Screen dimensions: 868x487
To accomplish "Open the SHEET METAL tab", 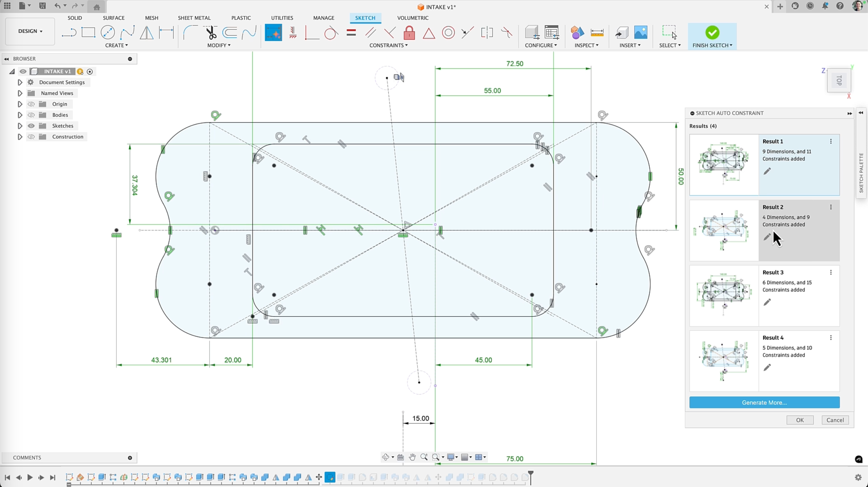I will pos(194,18).
